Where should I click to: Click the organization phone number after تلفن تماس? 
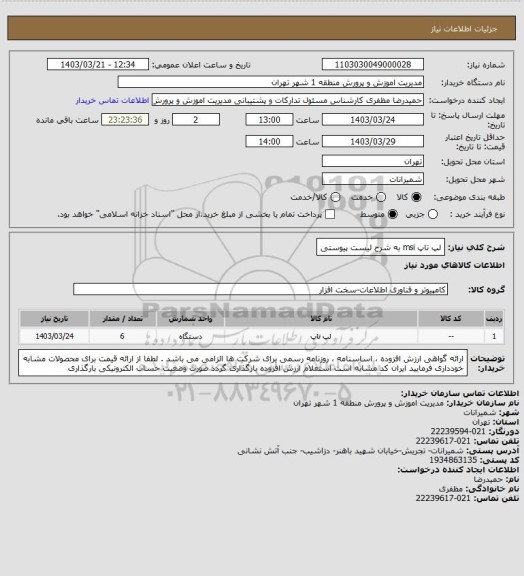[x=443, y=441]
